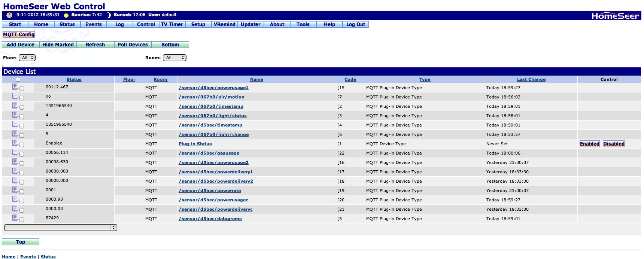
Task: Click the Add Device button
Action: (21, 45)
